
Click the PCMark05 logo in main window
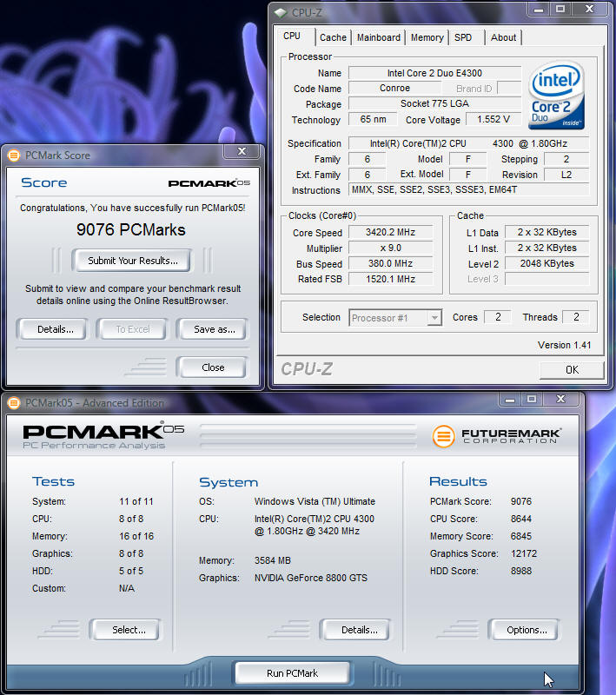pos(103,436)
